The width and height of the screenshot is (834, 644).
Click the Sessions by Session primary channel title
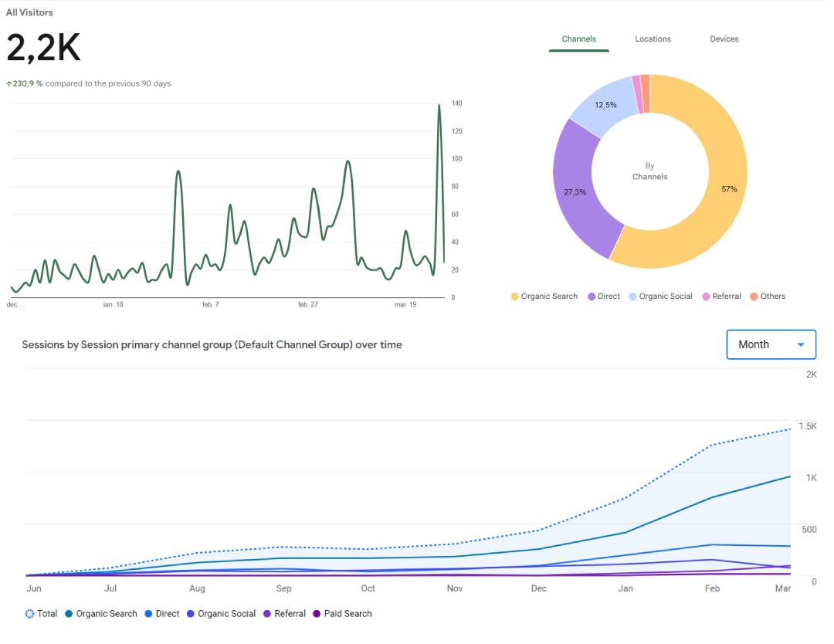click(x=212, y=344)
